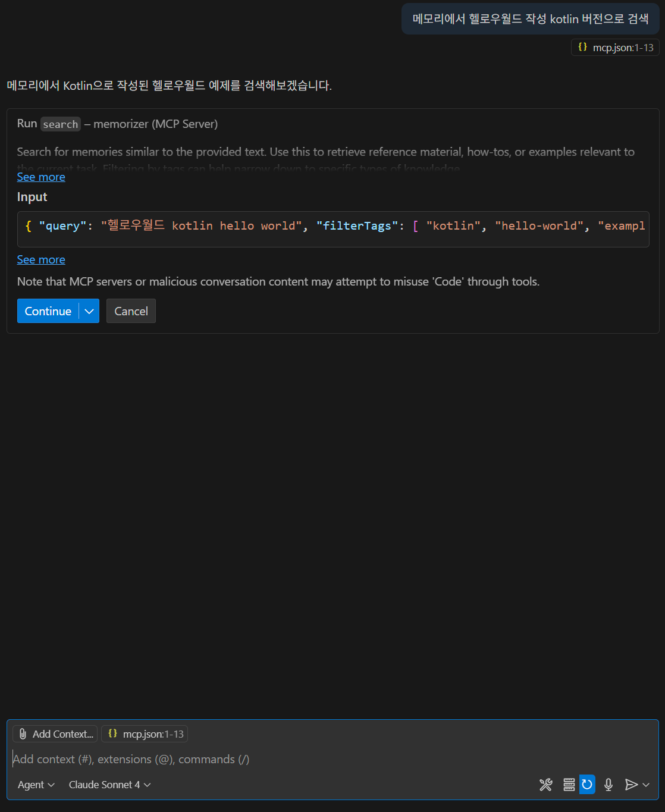
Task: Open the Claude Sonnet 4 model picker
Action: coord(109,785)
